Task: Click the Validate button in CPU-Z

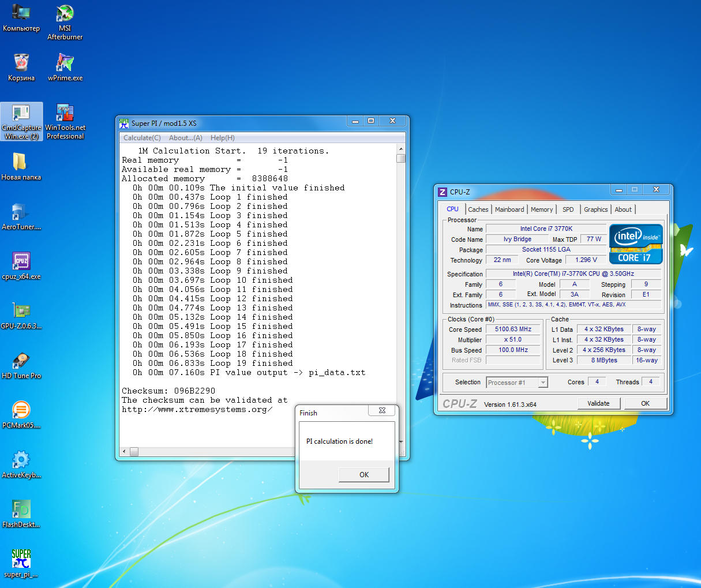Action: (x=598, y=403)
